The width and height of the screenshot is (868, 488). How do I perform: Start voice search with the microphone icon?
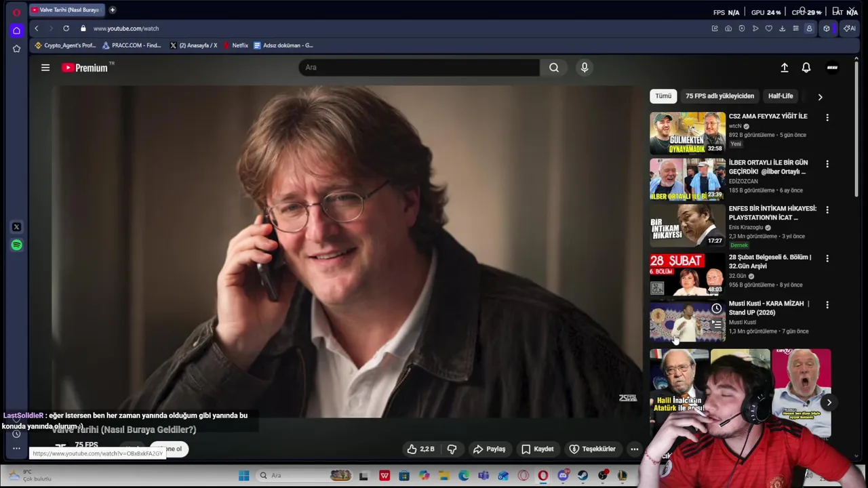coord(585,67)
